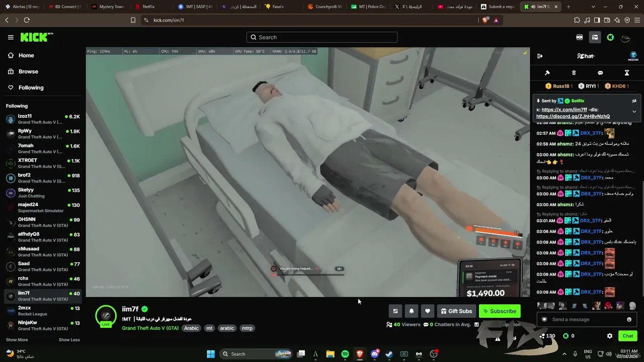Viewport: 644px width, 362px height.
Task: Open the user profile avatar in header
Action: click(626, 37)
